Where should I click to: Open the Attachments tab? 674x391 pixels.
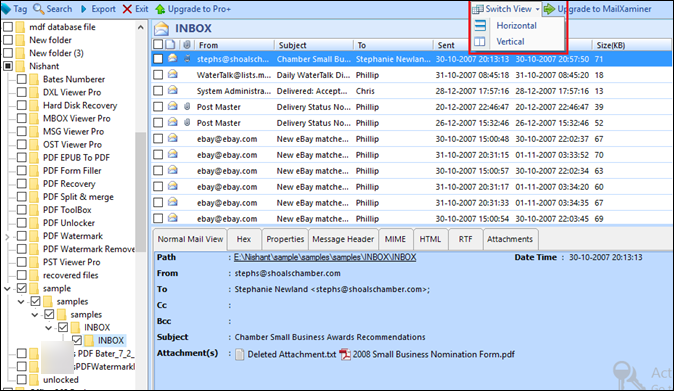click(x=510, y=239)
